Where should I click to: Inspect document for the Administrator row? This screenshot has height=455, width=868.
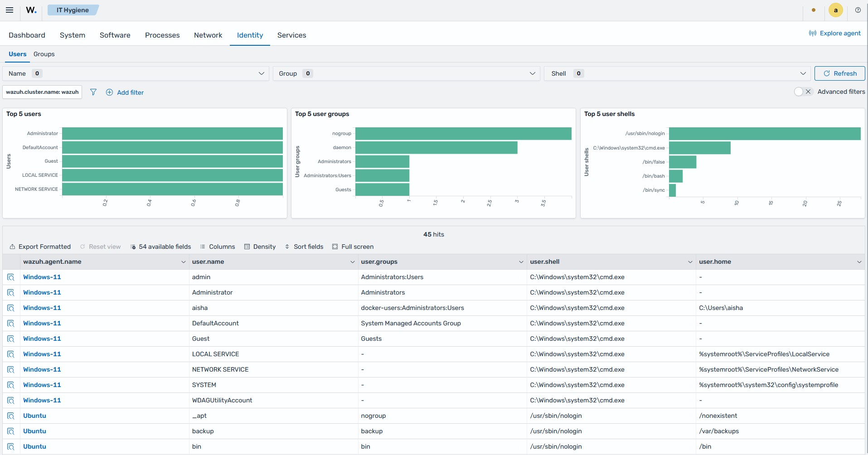[11, 292]
